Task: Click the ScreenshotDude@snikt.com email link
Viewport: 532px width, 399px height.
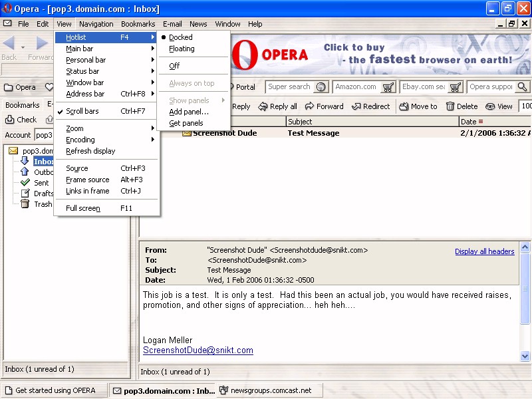Action: [x=198, y=350]
